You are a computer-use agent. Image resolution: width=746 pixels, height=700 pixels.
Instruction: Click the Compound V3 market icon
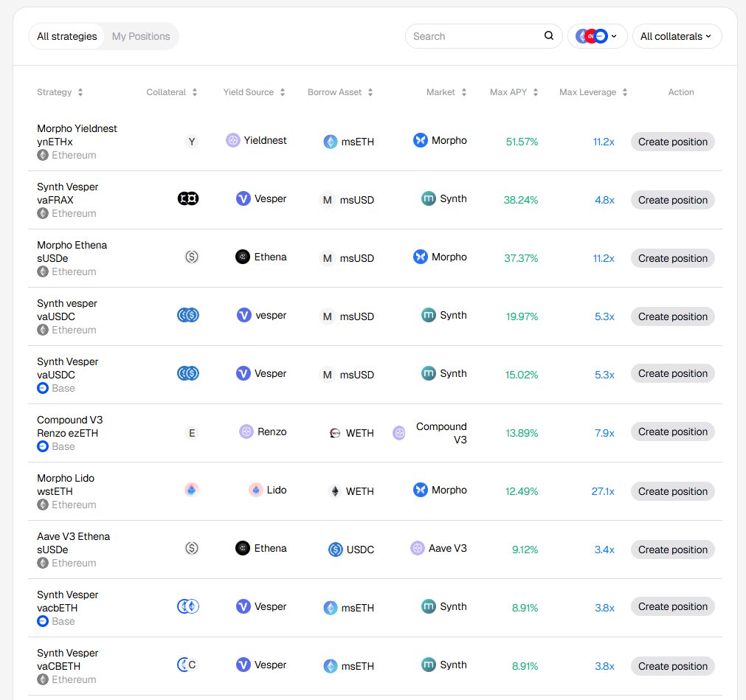[x=398, y=433]
